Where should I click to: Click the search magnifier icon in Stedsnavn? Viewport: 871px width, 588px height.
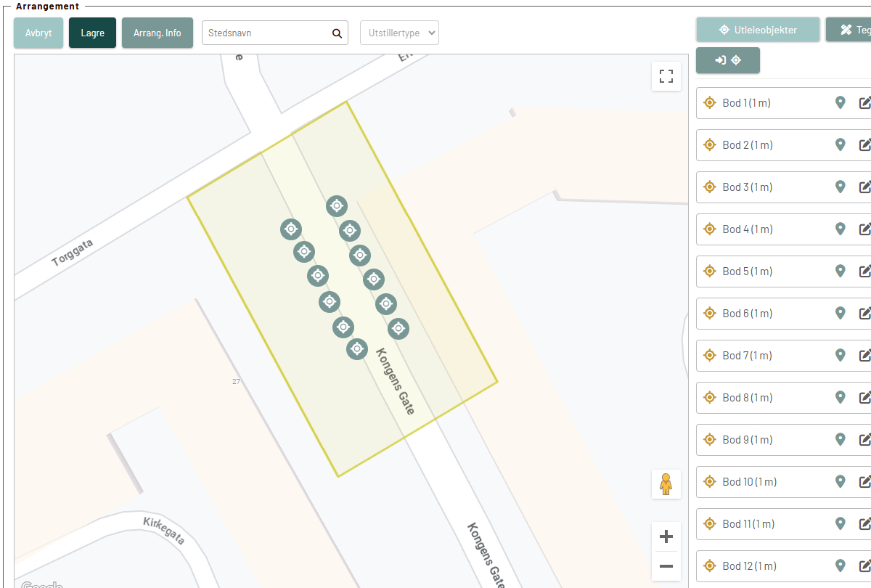tap(337, 33)
